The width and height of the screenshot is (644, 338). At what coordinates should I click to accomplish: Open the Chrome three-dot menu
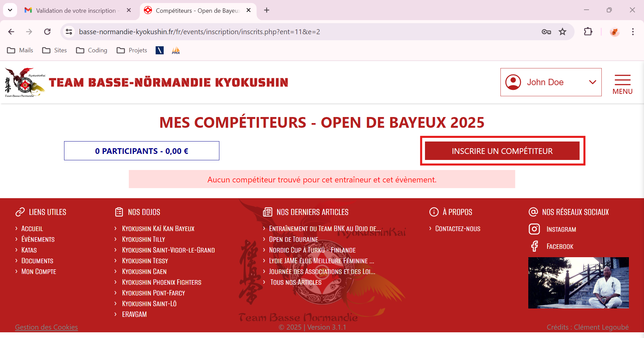[633, 32]
